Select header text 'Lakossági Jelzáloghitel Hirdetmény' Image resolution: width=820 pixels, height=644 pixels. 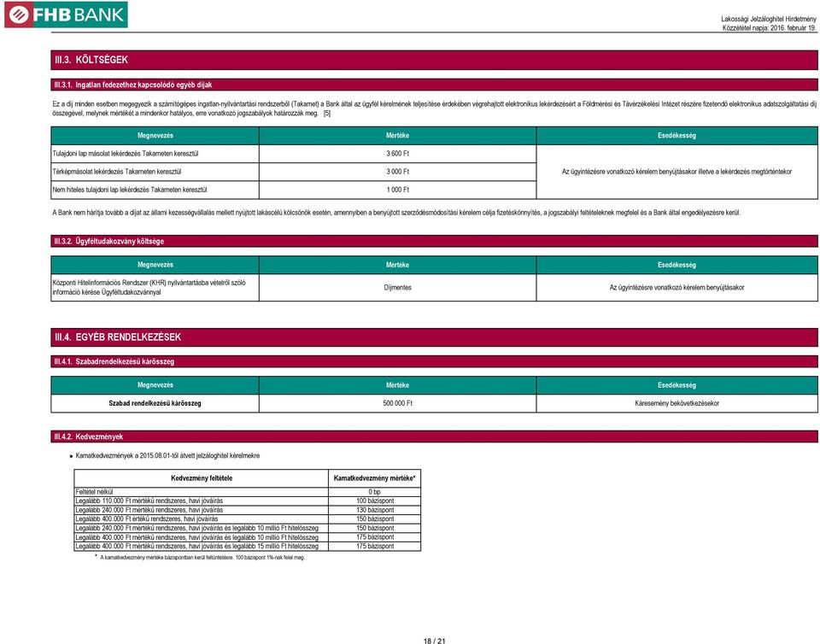[768, 19]
